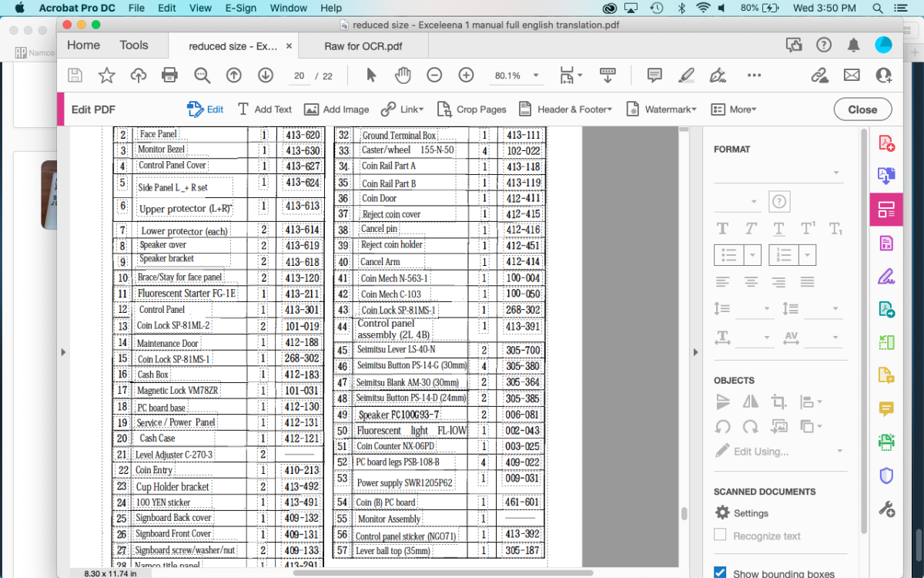This screenshot has width=924, height=578.
Task: Open the find text magnifier tool
Action: coord(202,75)
